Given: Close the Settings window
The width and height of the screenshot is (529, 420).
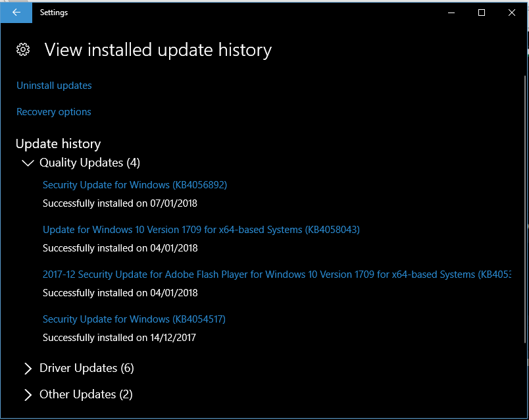Looking at the screenshot, I should click(x=512, y=13).
